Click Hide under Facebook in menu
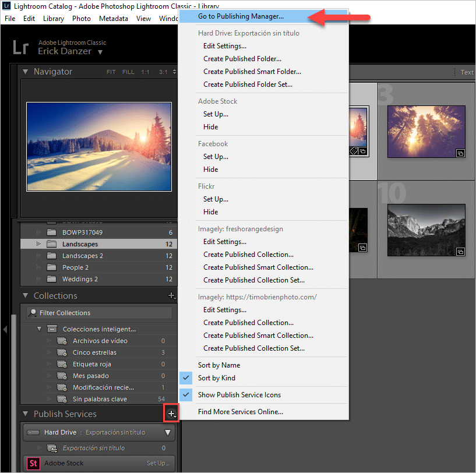Viewport: 476px width, 473px height. [210, 170]
